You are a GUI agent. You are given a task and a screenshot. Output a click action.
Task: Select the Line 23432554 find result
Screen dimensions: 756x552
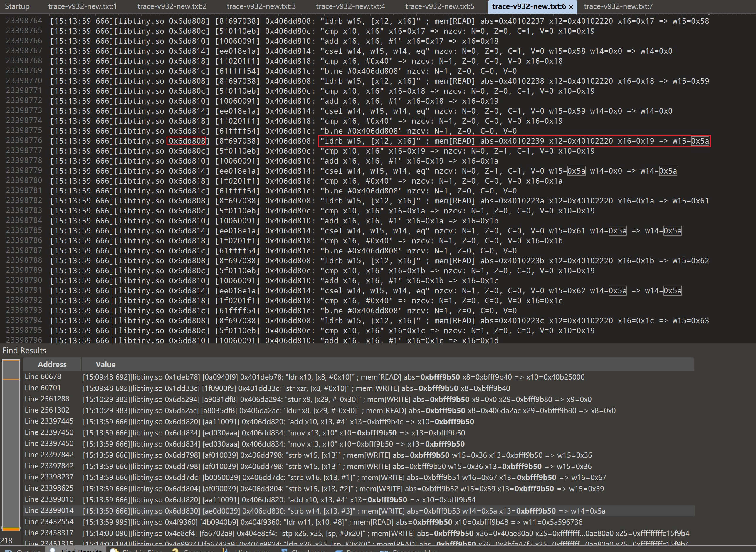pyautogui.click(x=359, y=522)
